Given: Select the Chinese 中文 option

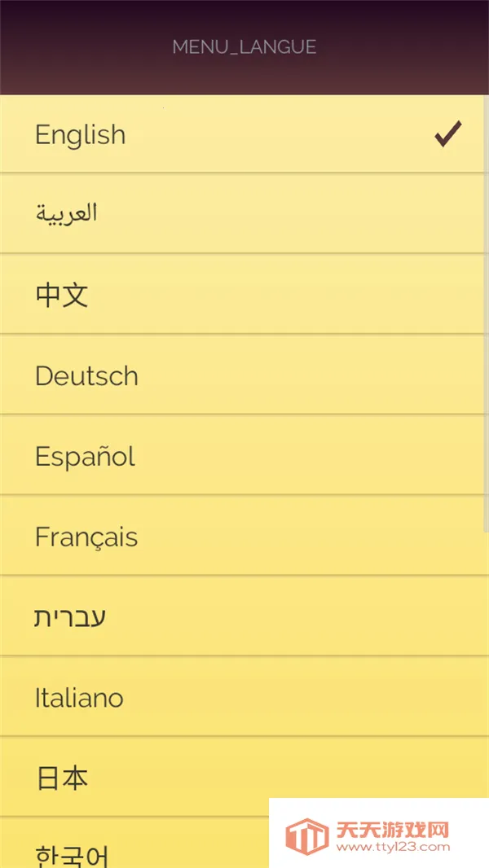Looking at the screenshot, I should [x=62, y=295].
